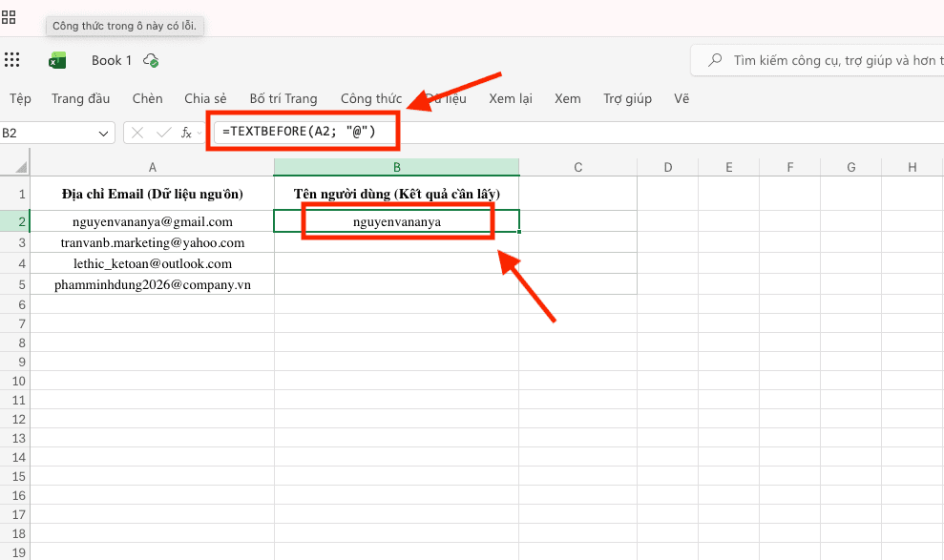This screenshot has height=560, width=944.
Task: Select row 15 header
Action: 15,476
